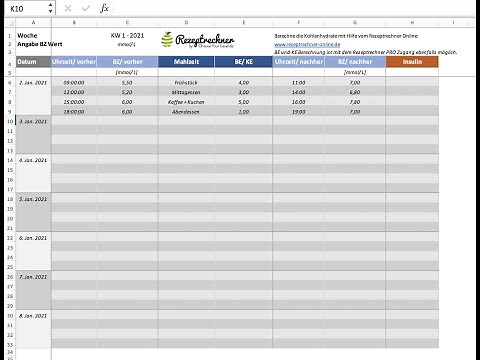Open the Insert Function fx button

(x=104, y=8)
